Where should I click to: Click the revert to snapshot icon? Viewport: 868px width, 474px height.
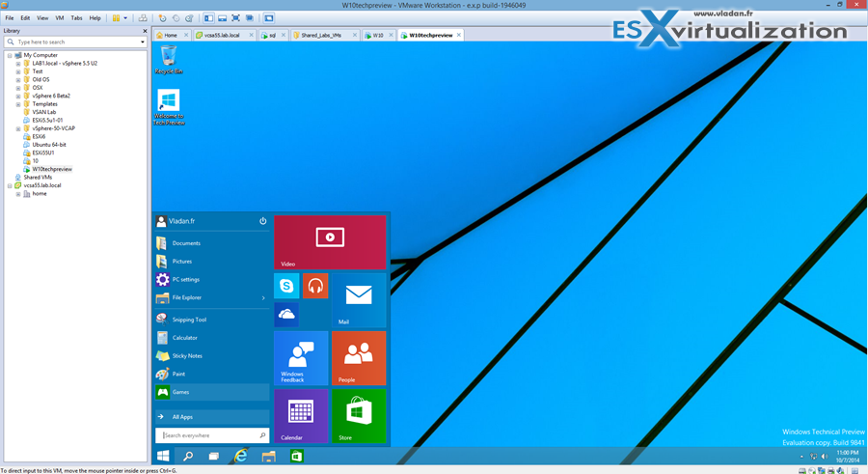[x=176, y=17]
